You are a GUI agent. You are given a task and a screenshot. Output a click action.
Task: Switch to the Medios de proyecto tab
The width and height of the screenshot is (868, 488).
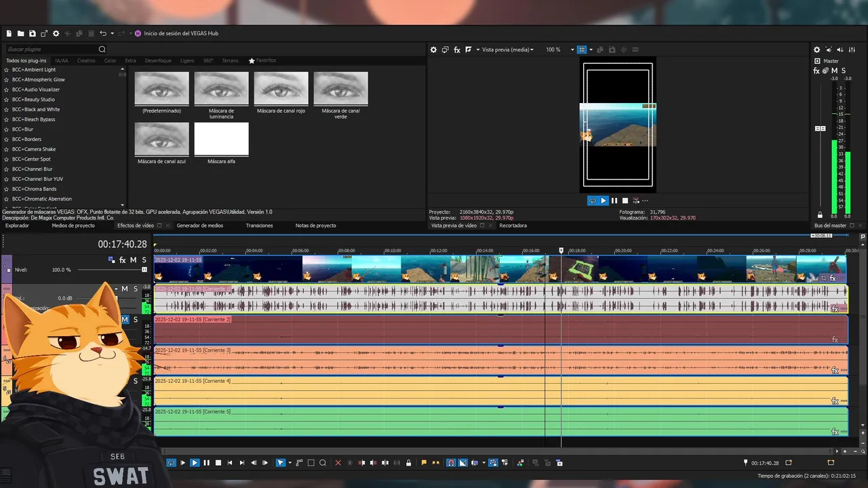(x=73, y=226)
